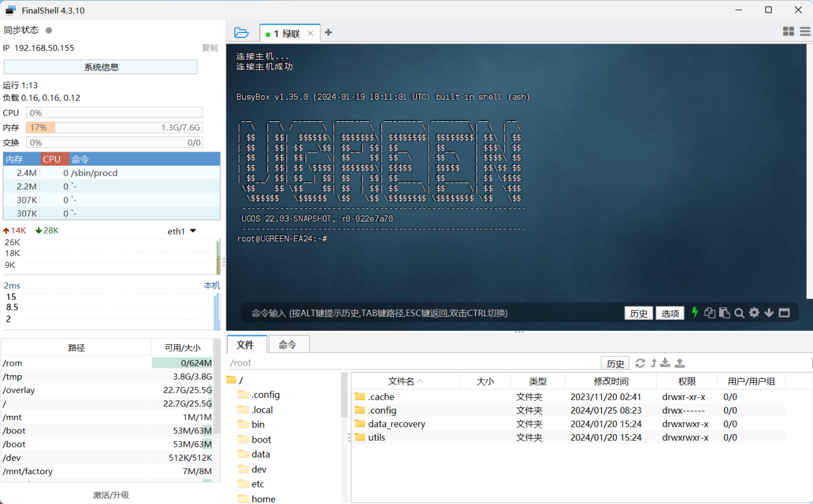Click the fullscreen window icon in terminal toolbar
Viewport: 813px width, 504px height.
pyautogui.click(x=784, y=312)
